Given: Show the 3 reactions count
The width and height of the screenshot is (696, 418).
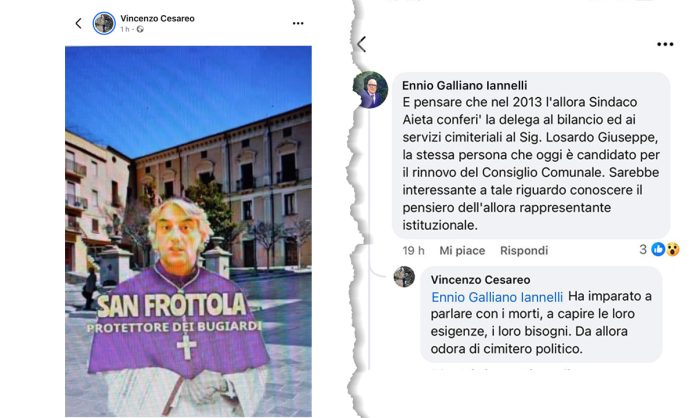Looking at the screenshot, I should (x=643, y=249).
